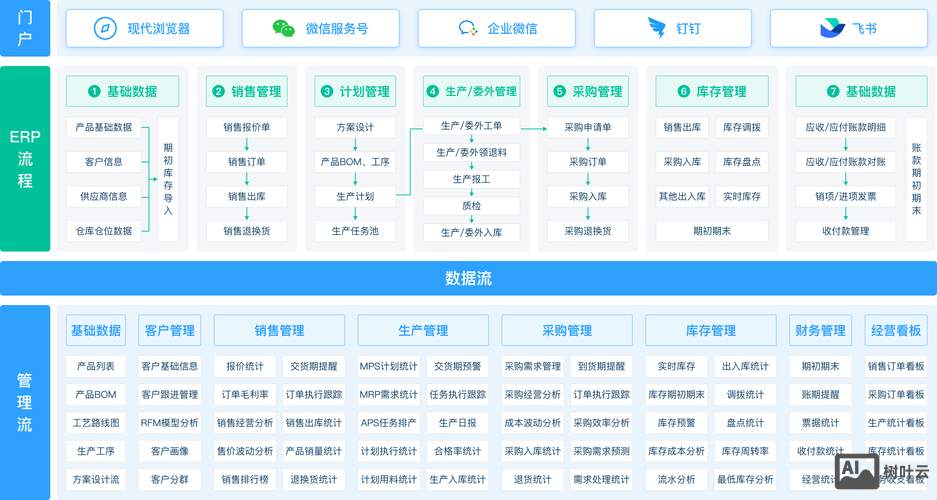Click the 库存调拨 box

(742, 127)
